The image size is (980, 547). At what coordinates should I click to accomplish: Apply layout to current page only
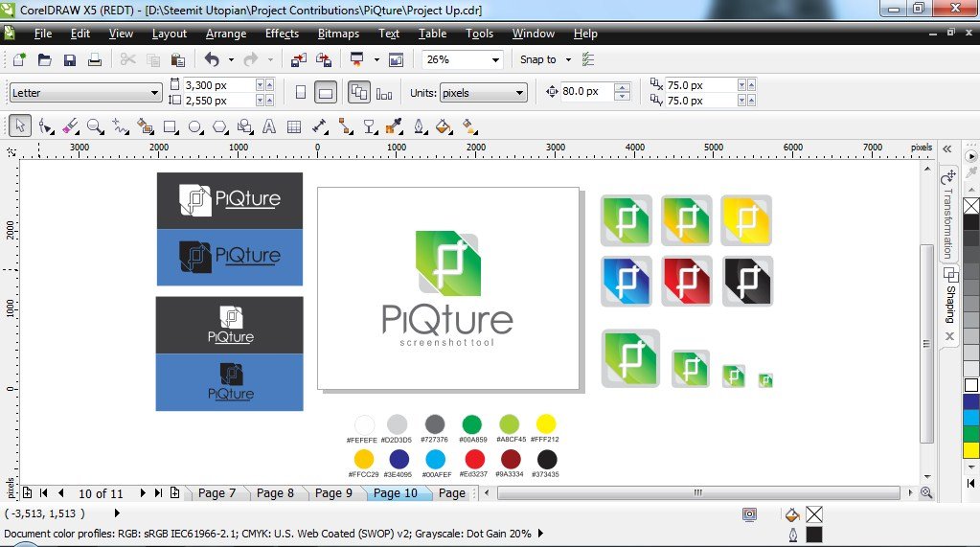pyautogui.click(x=384, y=93)
